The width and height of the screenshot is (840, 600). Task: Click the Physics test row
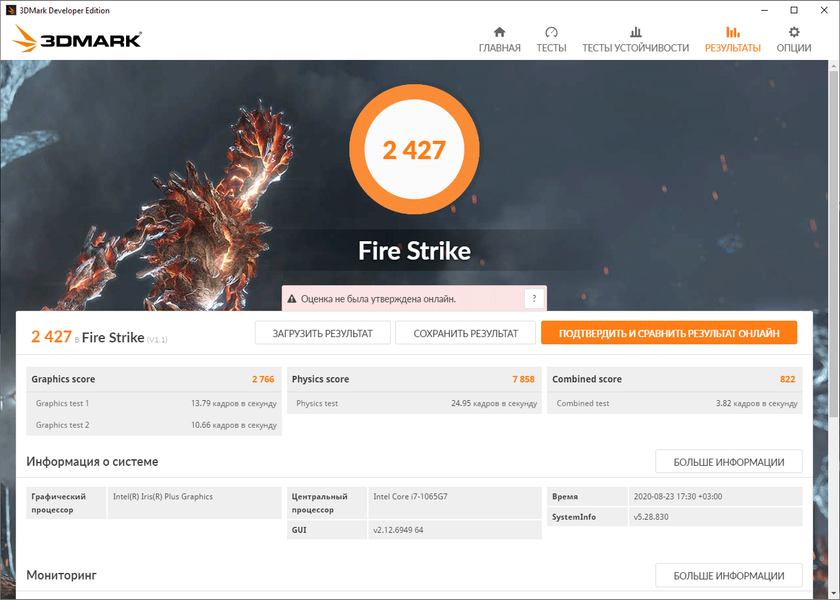(x=414, y=403)
